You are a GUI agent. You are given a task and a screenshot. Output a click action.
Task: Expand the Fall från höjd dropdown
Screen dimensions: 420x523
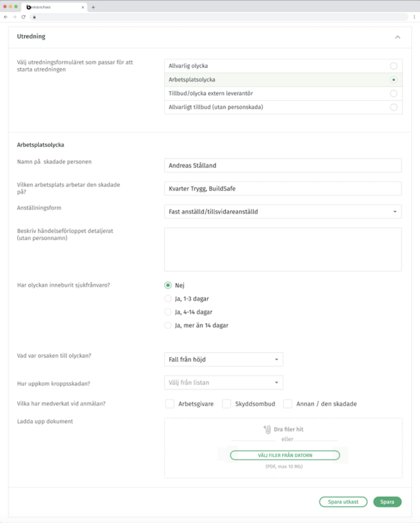[x=223, y=360]
